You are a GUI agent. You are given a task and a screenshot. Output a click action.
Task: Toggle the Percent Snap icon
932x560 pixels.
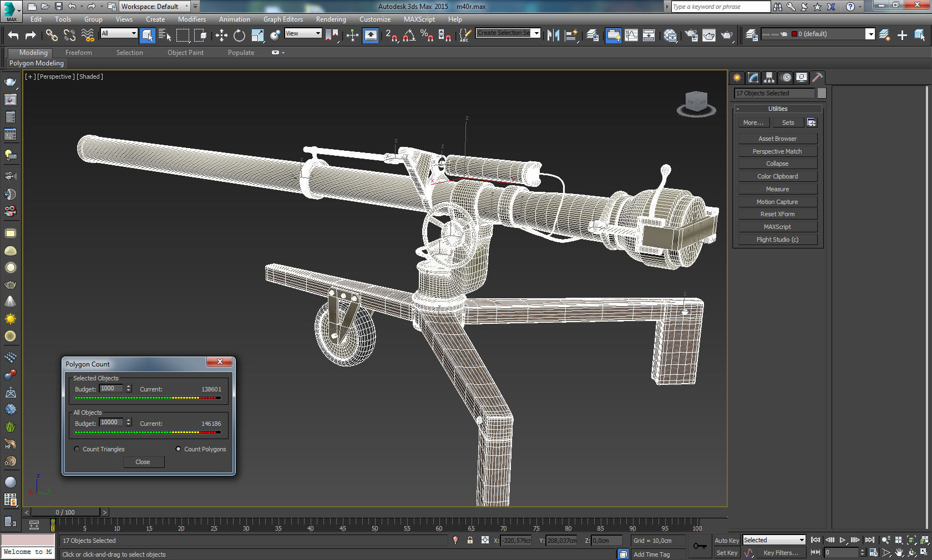coord(427,35)
